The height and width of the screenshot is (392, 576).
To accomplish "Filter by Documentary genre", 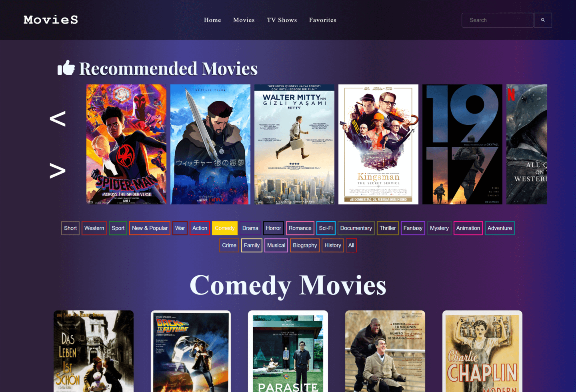I will 356,228.
